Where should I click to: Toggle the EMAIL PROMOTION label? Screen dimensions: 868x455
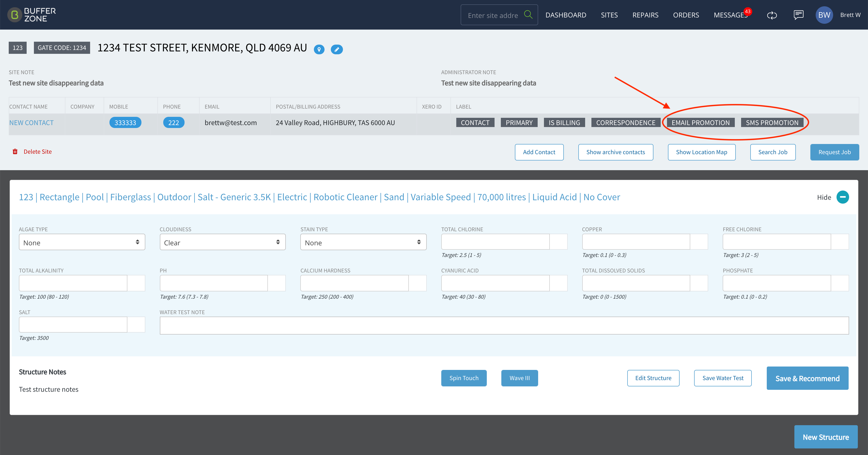(700, 123)
